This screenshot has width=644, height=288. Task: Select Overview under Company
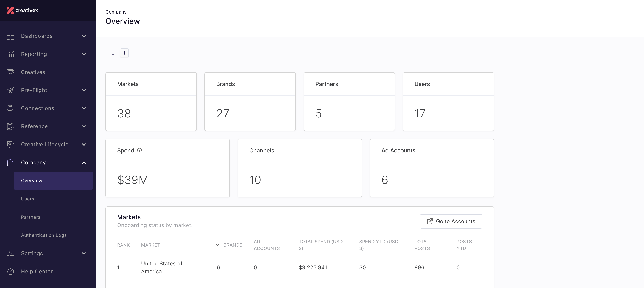(53, 181)
